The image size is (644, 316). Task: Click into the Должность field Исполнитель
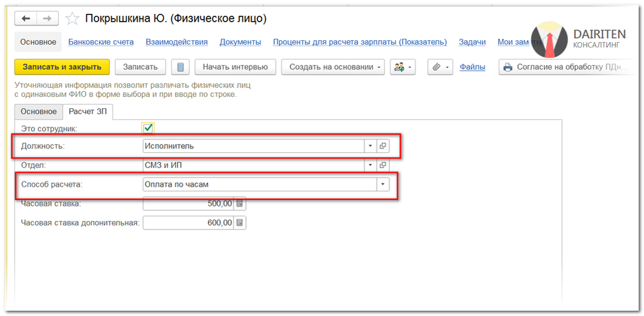[254, 146]
